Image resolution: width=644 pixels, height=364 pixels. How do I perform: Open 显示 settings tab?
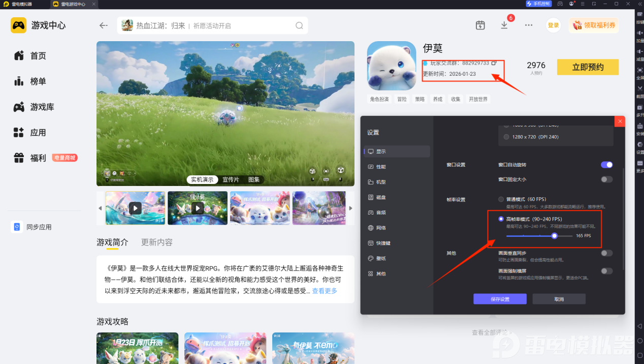[x=397, y=151]
